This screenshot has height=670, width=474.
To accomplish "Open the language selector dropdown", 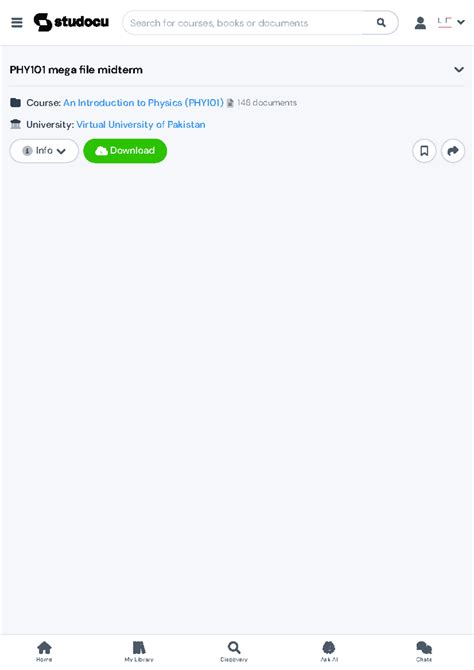I will click(x=451, y=22).
